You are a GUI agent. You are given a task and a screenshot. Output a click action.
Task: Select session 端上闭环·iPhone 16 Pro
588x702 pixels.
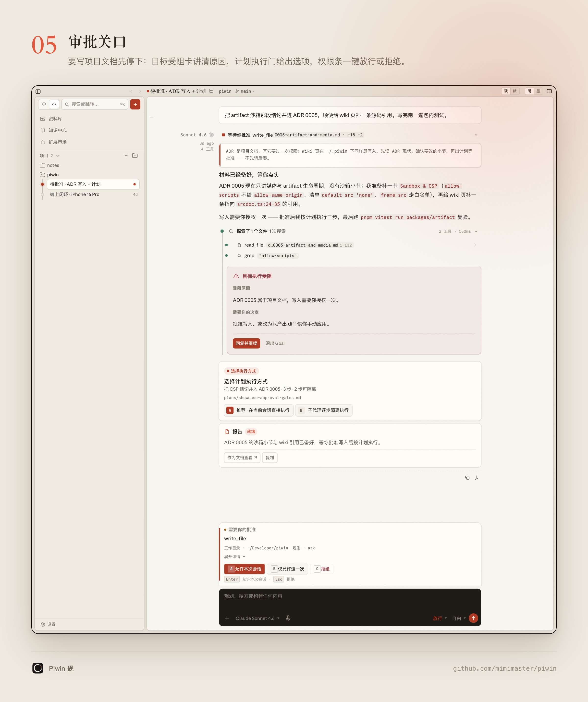(93, 194)
